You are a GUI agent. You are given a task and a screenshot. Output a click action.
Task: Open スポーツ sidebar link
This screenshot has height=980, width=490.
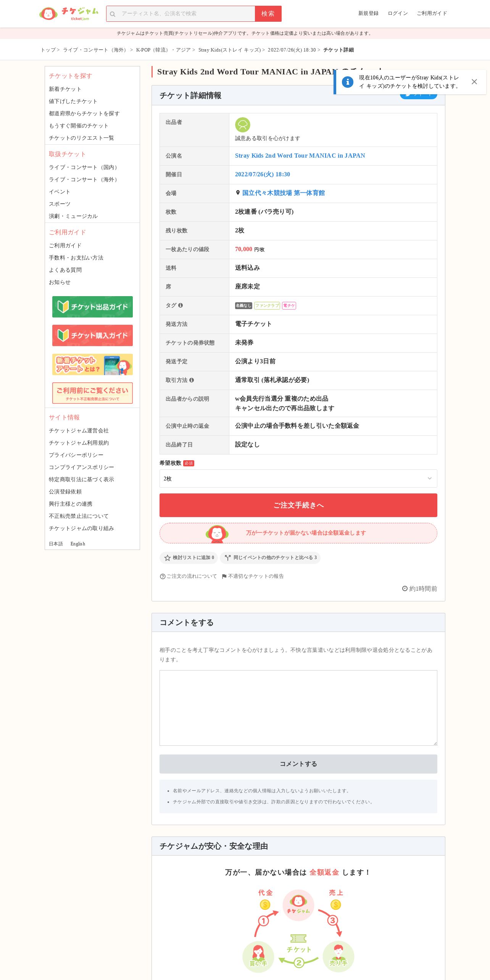pyautogui.click(x=60, y=204)
